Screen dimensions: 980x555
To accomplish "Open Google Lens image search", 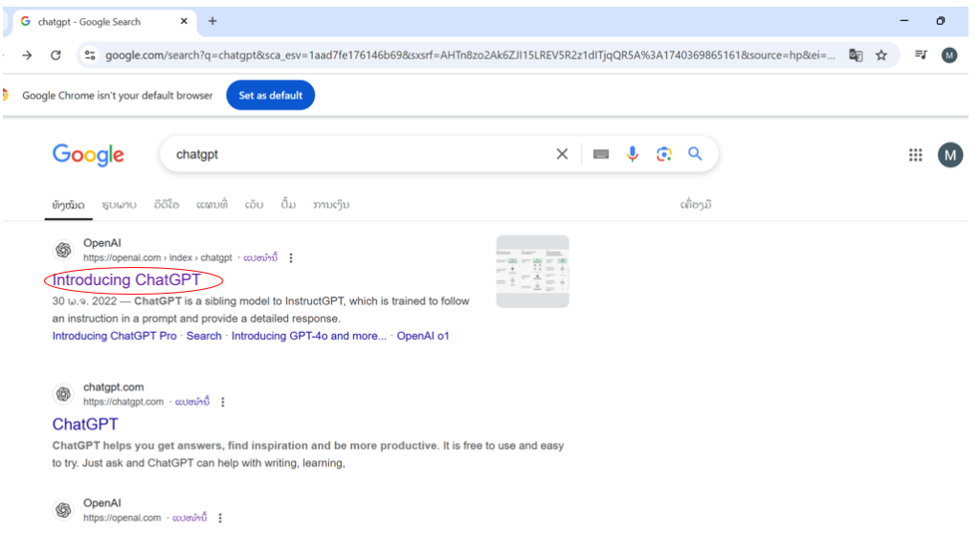I will pos(663,154).
